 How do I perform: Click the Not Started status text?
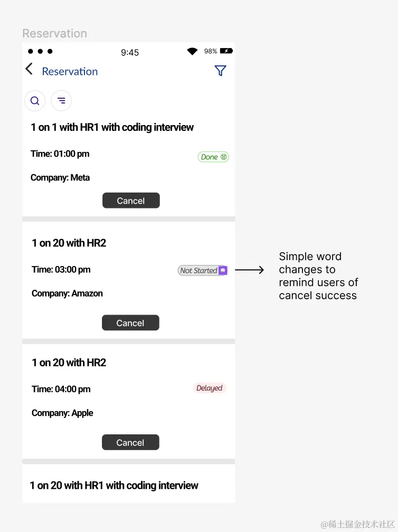(x=198, y=271)
